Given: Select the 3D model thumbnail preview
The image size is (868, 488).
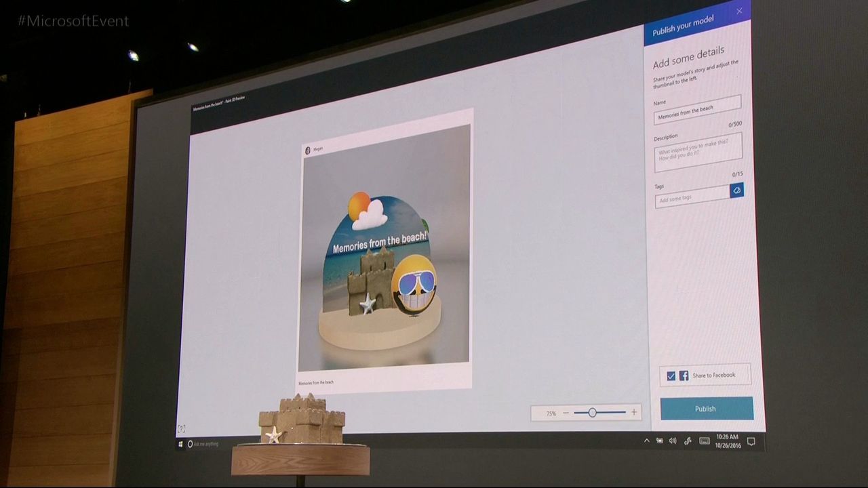Looking at the screenshot, I should click(384, 247).
